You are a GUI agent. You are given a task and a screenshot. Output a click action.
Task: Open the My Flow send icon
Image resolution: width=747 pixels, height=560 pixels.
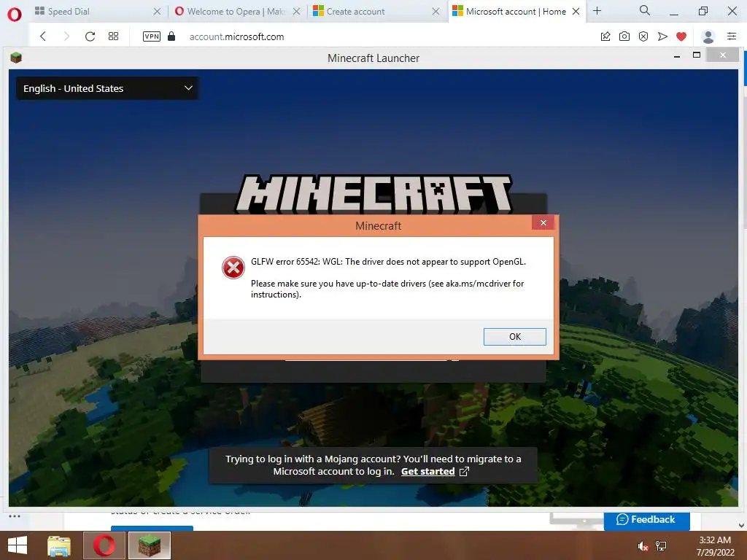662,36
